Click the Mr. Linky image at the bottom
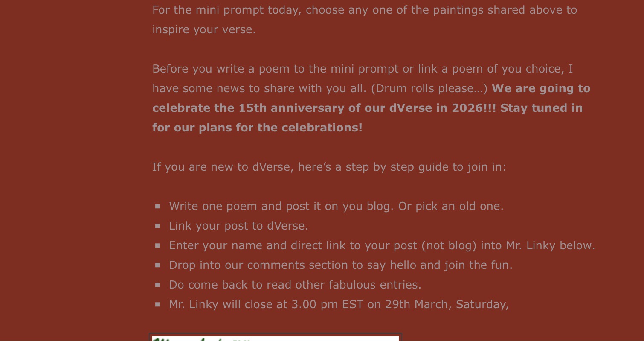This screenshot has height=341, width=644. click(276, 338)
